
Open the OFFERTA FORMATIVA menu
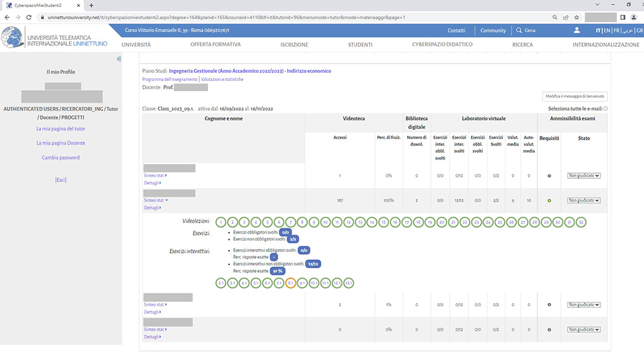coord(215,44)
